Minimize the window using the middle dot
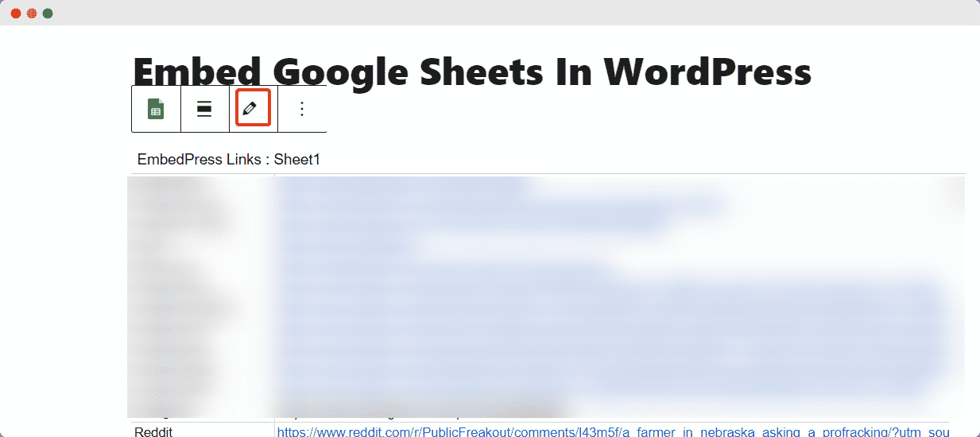The width and height of the screenshot is (980, 437). 32,14
